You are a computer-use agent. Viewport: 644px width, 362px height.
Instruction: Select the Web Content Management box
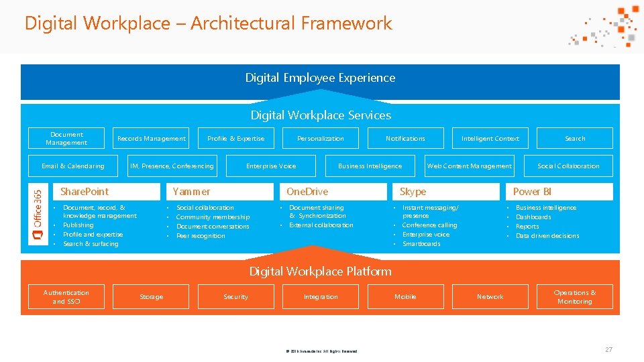[470, 166]
